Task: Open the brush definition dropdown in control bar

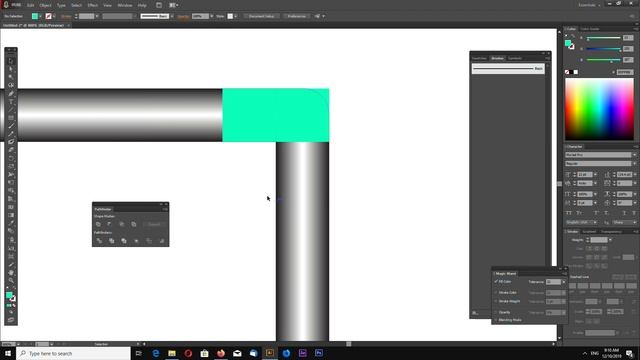Action: point(171,16)
